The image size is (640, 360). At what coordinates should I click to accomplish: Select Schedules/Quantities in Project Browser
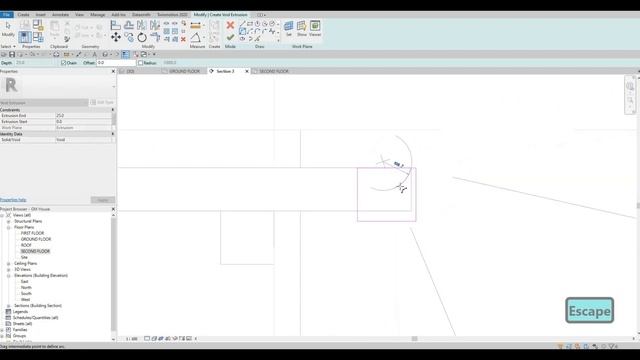point(36,318)
